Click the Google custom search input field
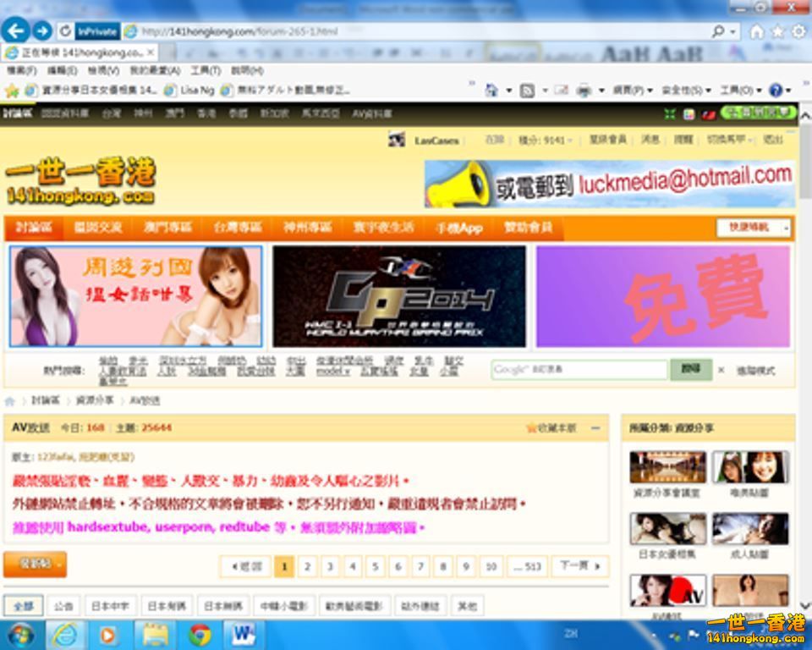 point(579,370)
